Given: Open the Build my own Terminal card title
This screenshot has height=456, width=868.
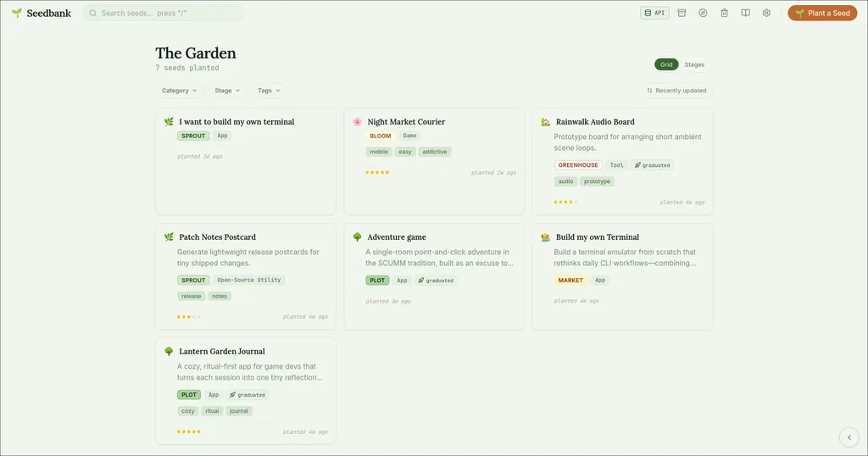Looking at the screenshot, I should [598, 236].
